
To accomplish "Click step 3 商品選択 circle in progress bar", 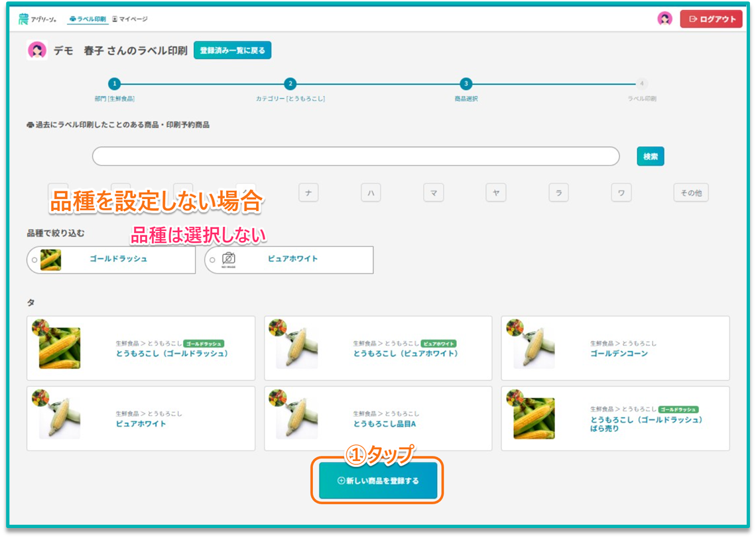I will coord(466,84).
